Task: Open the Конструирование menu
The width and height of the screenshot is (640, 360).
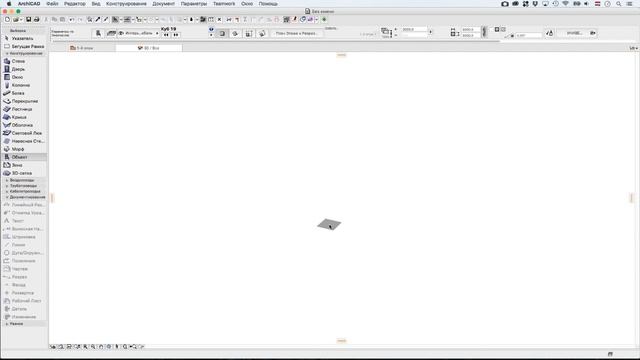Action: [126, 4]
